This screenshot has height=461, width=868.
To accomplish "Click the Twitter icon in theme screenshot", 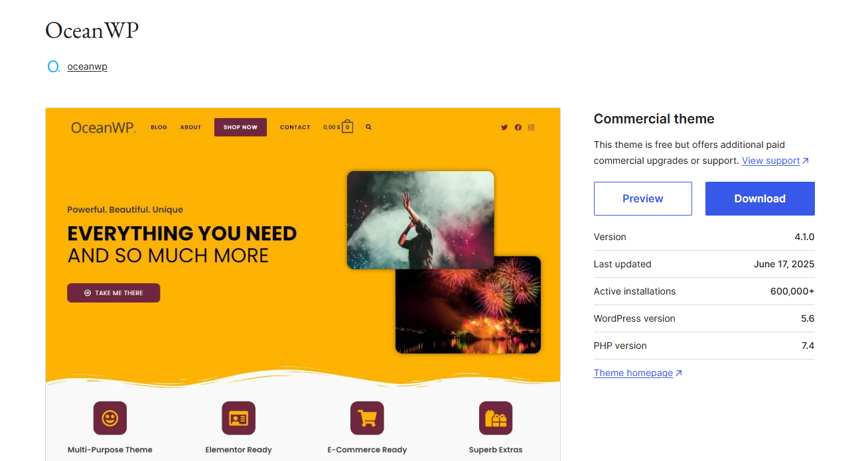I will (504, 127).
